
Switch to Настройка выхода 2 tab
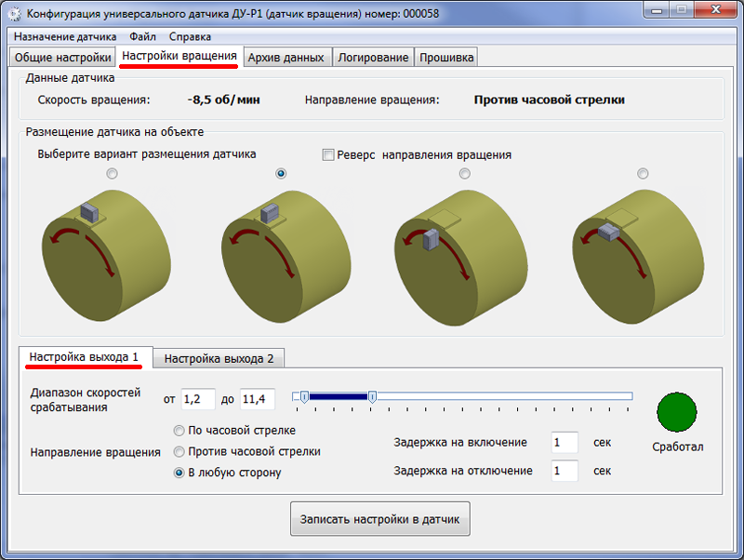(219, 359)
